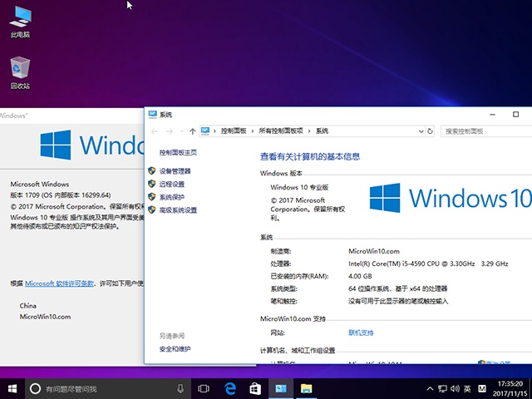Open This PC desktop icon
The image size is (532, 399).
click(20, 21)
